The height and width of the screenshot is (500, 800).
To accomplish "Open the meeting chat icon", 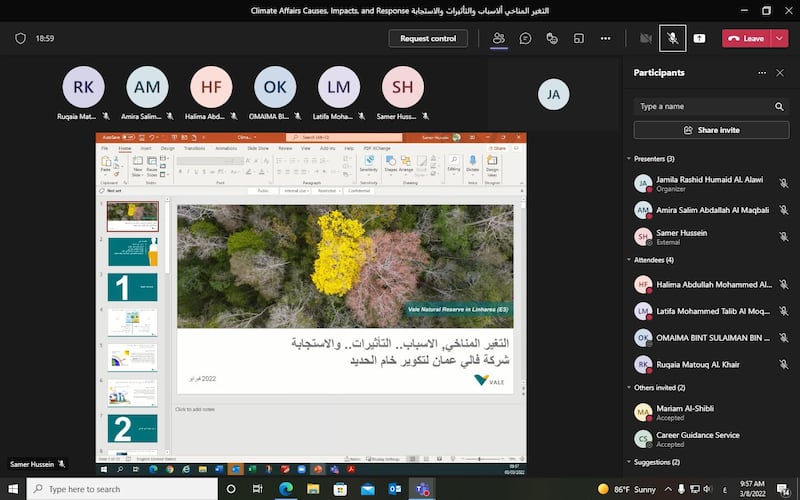I will [x=525, y=38].
